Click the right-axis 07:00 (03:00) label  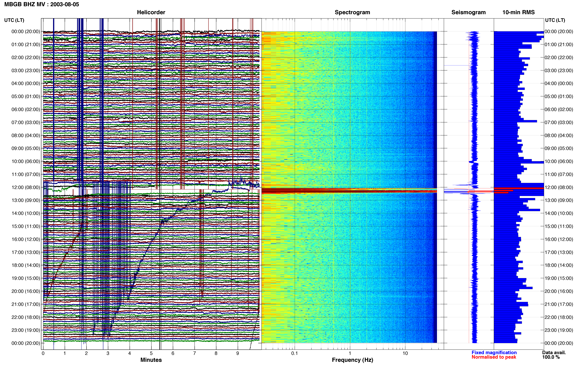559,122
